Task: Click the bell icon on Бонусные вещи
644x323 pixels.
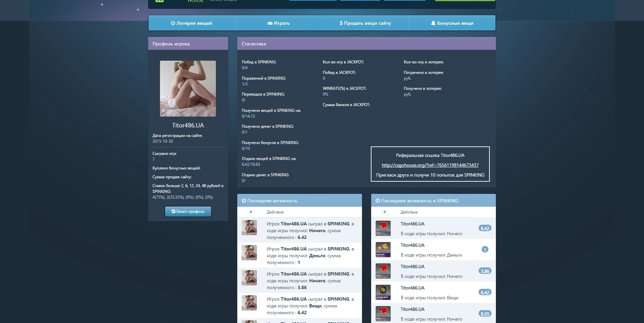Action: click(433, 23)
